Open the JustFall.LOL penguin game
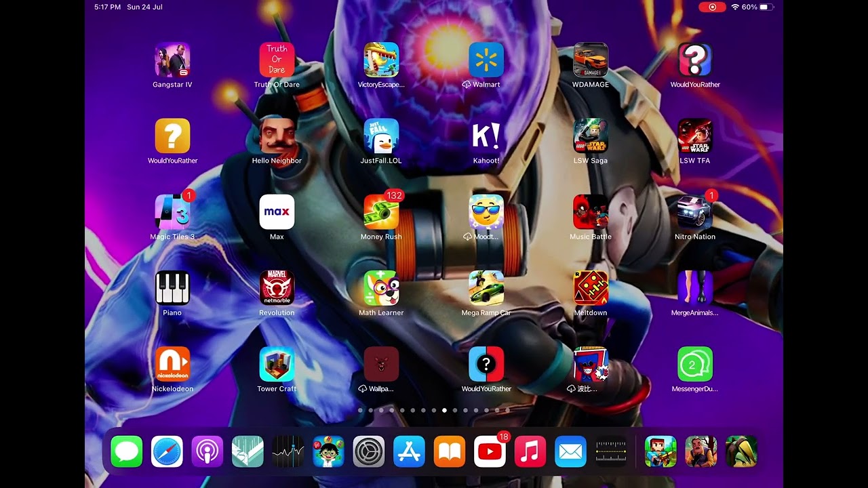The image size is (868, 488). (x=381, y=136)
